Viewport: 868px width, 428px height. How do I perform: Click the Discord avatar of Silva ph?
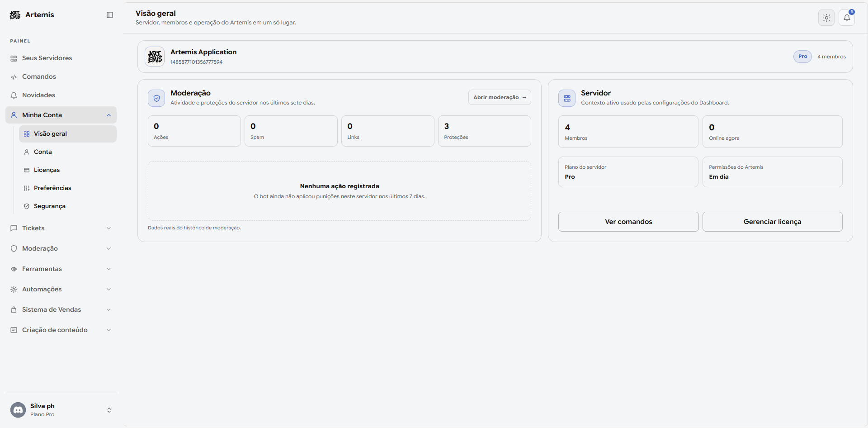tap(18, 410)
